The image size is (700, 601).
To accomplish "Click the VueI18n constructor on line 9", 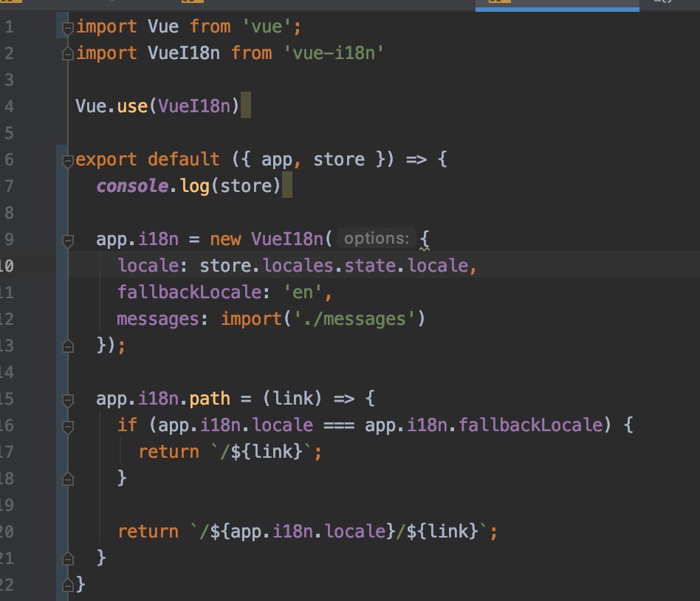I will point(287,239).
